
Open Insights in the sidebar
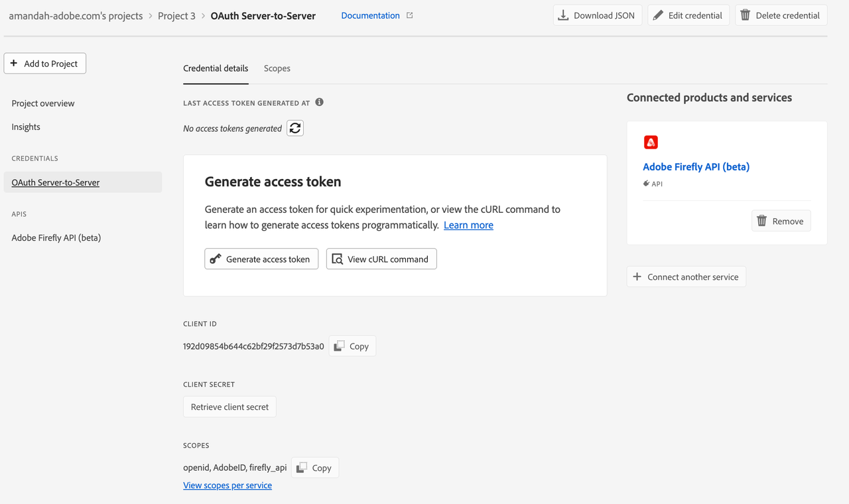coord(25,127)
